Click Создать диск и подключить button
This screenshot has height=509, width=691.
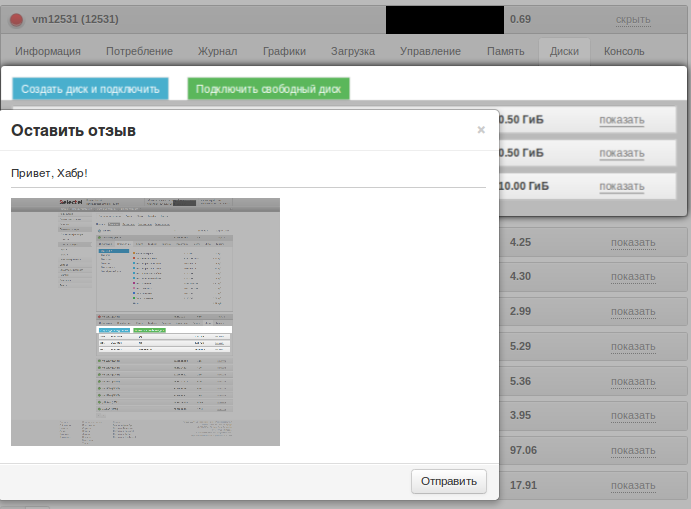pyautogui.click(x=90, y=89)
